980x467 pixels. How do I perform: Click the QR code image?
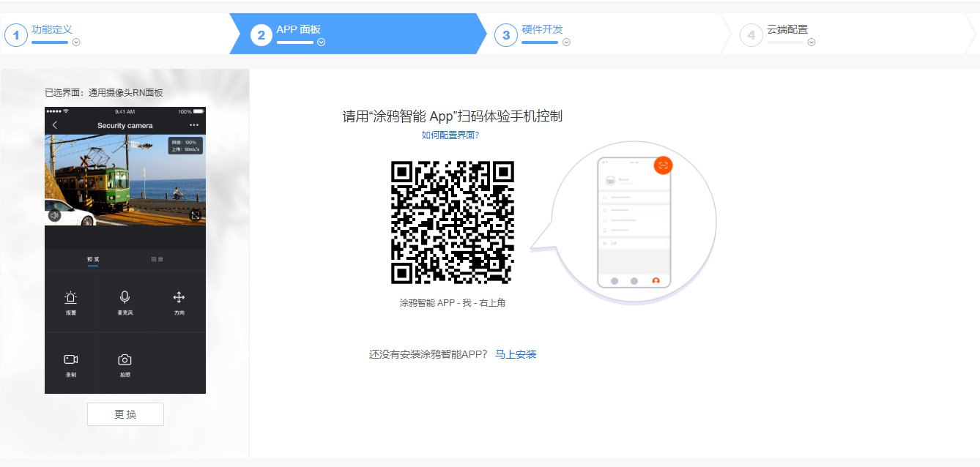tap(453, 223)
